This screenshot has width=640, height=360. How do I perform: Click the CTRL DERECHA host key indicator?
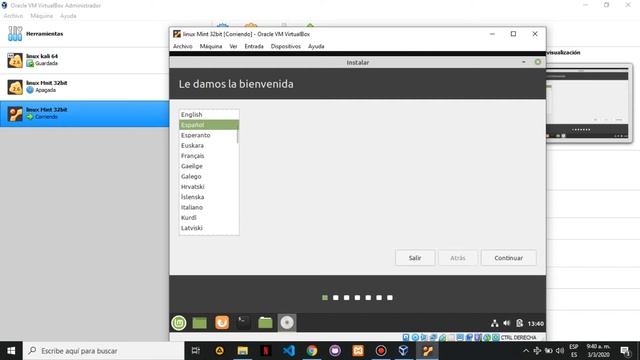pos(518,338)
